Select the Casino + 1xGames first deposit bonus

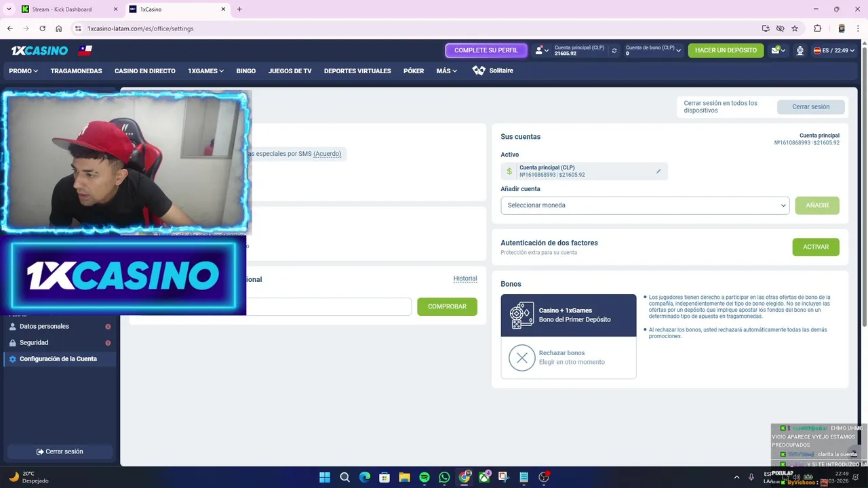568,315
